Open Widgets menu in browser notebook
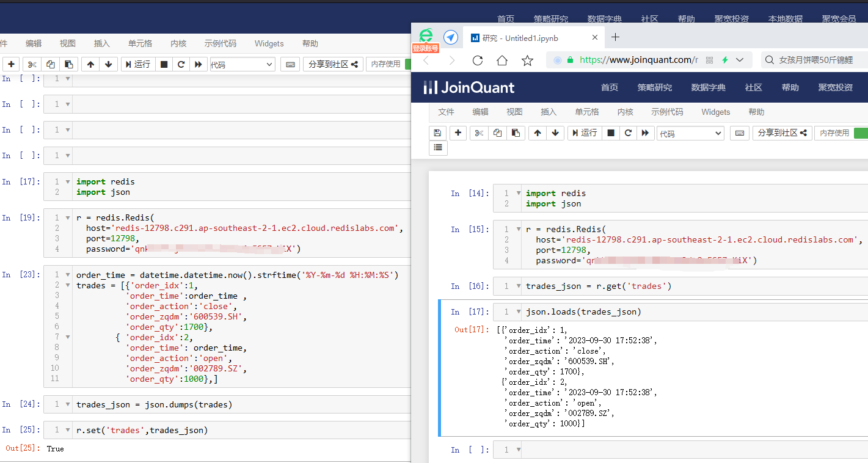 pyautogui.click(x=716, y=112)
